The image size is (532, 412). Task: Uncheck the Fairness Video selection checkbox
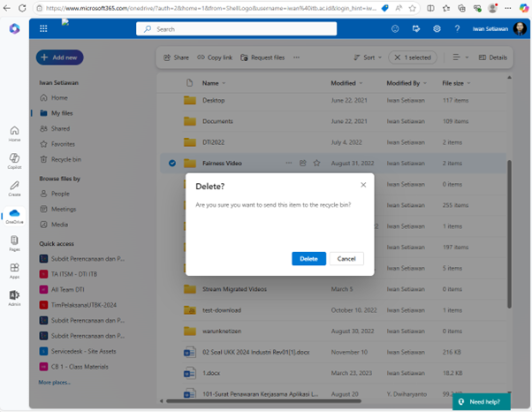pyautogui.click(x=172, y=163)
